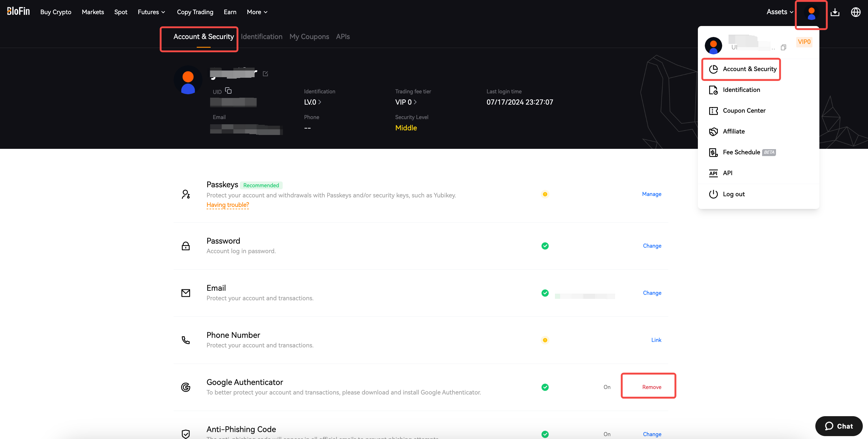Click the Google Authenticator icon
Screen dimensions: 868x439
tap(186, 387)
